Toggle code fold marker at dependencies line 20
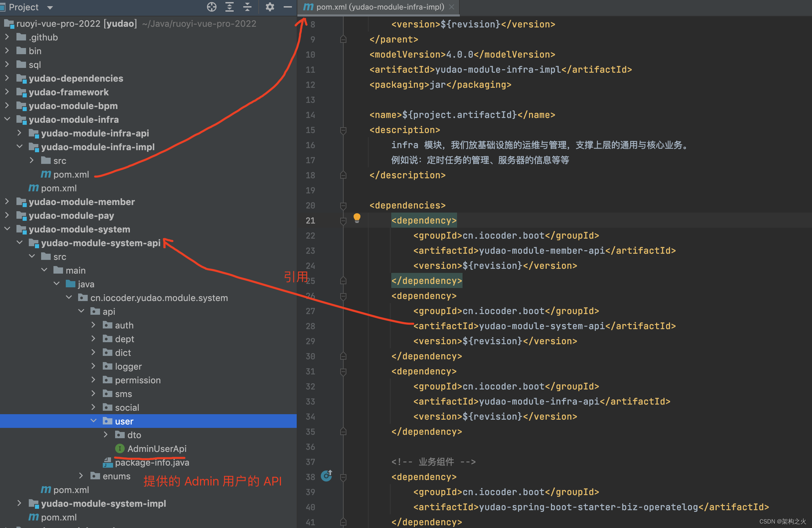 (x=343, y=206)
